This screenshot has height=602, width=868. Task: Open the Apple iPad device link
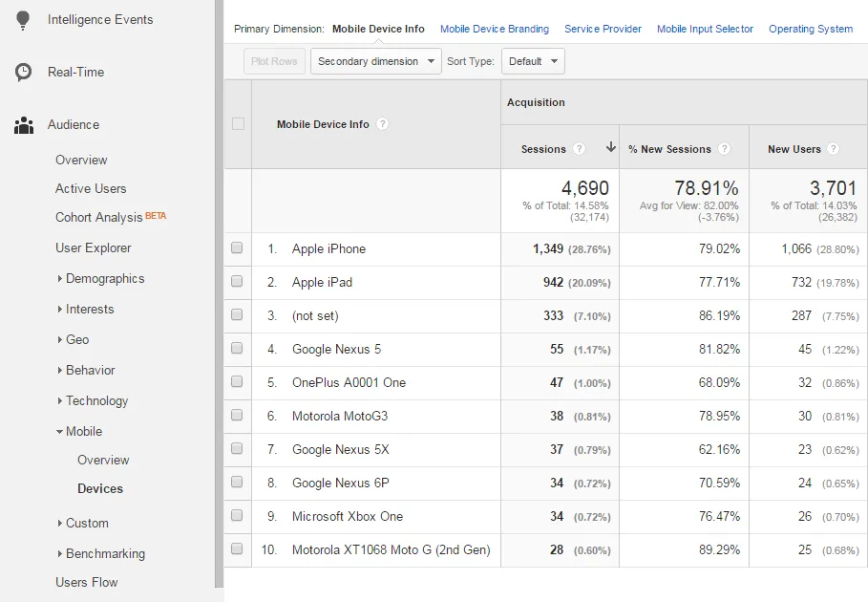point(322,282)
